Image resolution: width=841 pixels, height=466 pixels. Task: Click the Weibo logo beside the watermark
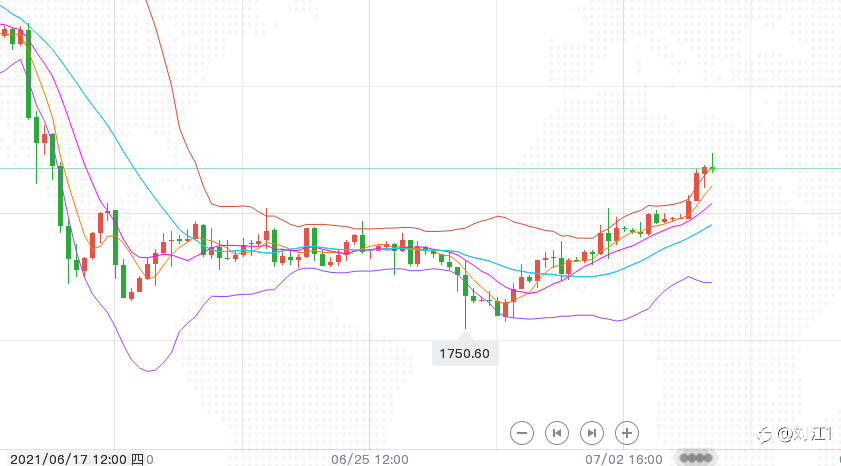pyautogui.click(x=764, y=435)
